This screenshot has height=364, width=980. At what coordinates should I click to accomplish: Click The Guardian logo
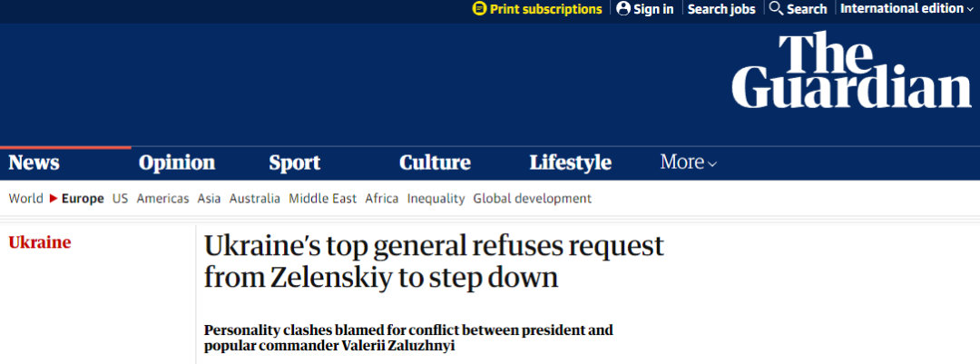[851, 71]
